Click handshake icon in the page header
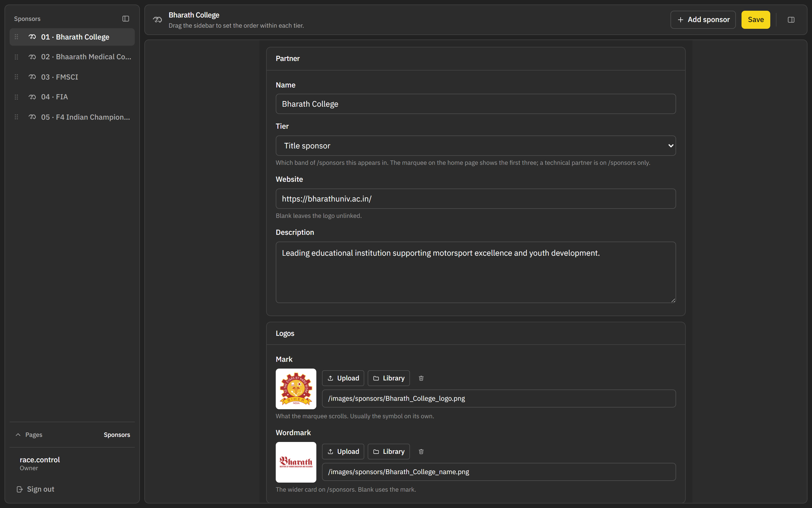 (157, 20)
